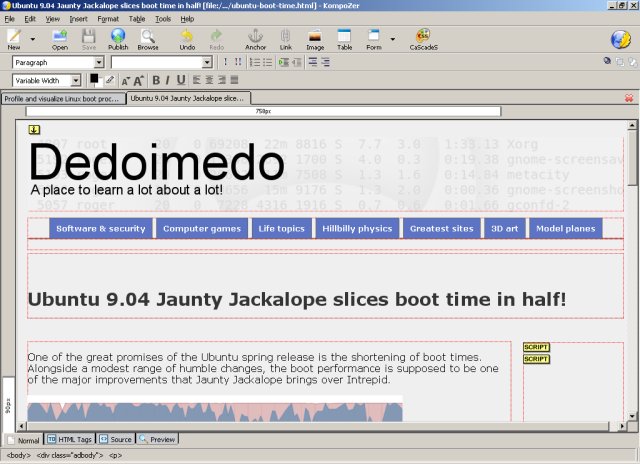
Task: Click the justify alignment icon
Action: pos(234,80)
